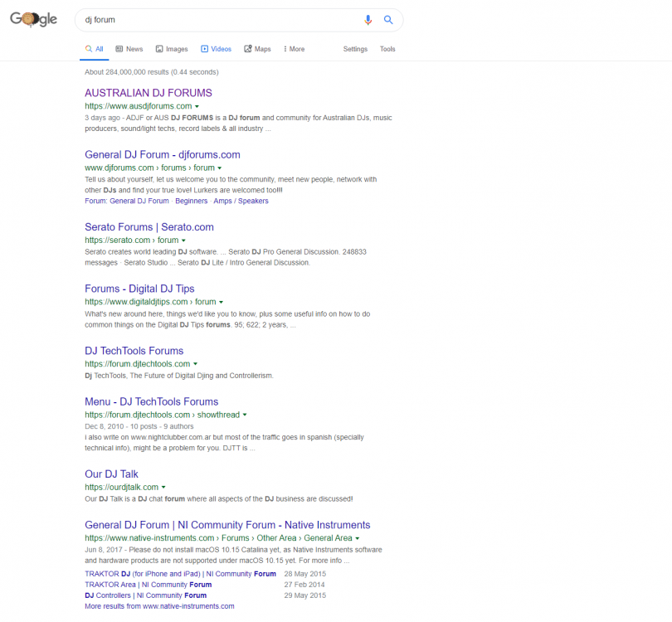Open TRAKTOR Area NI Community Forum link
Screen dimensions: 672x622
[x=149, y=585]
